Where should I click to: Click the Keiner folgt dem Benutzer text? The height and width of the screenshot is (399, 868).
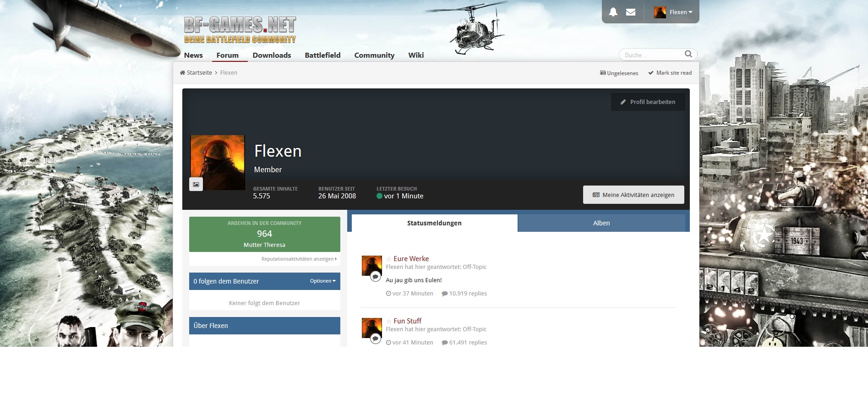tap(264, 303)
